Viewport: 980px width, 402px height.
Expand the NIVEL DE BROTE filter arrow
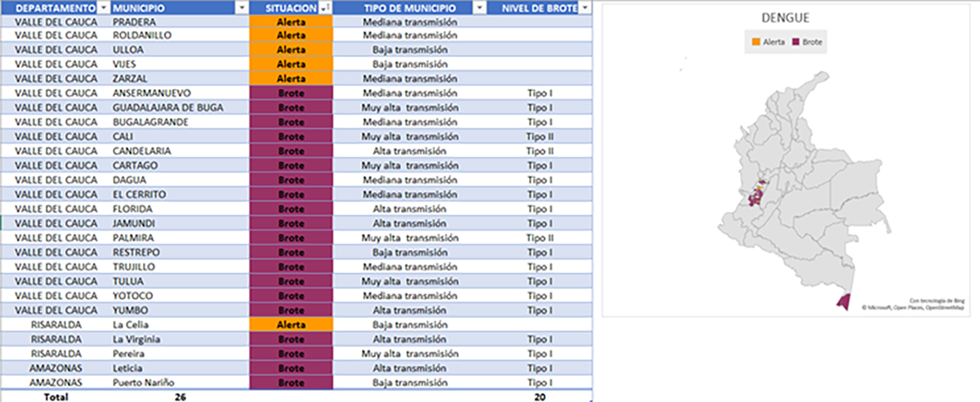tap(585, 7)
